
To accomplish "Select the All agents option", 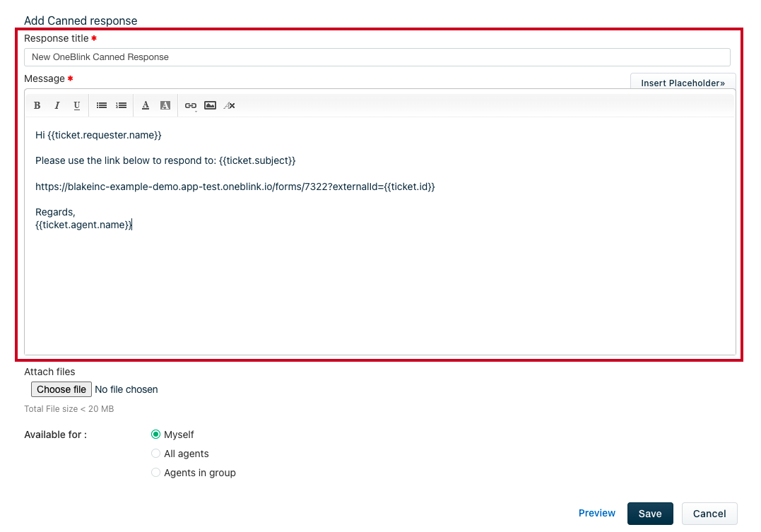I will [x=155, y=454].
